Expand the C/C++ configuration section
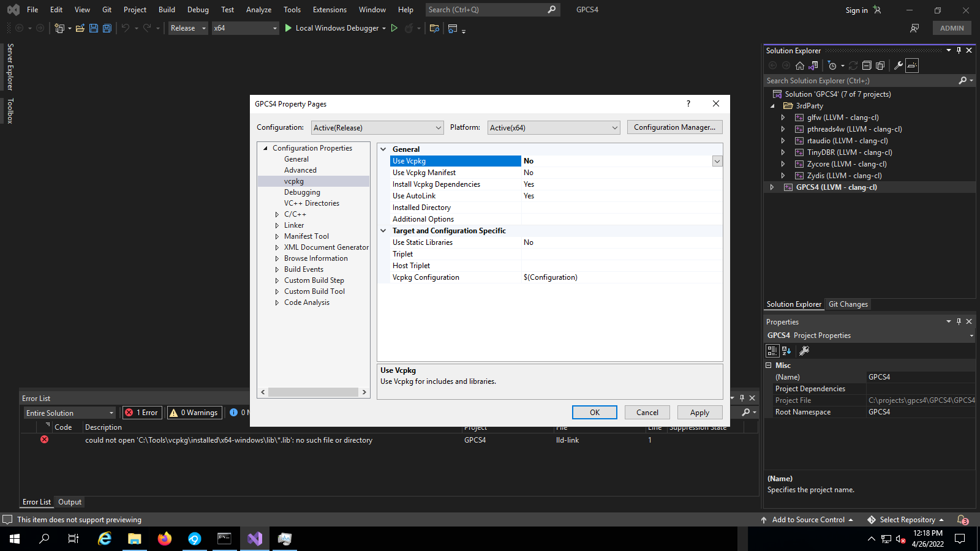This screenshot has height=551, width=980. click(277, 214)
